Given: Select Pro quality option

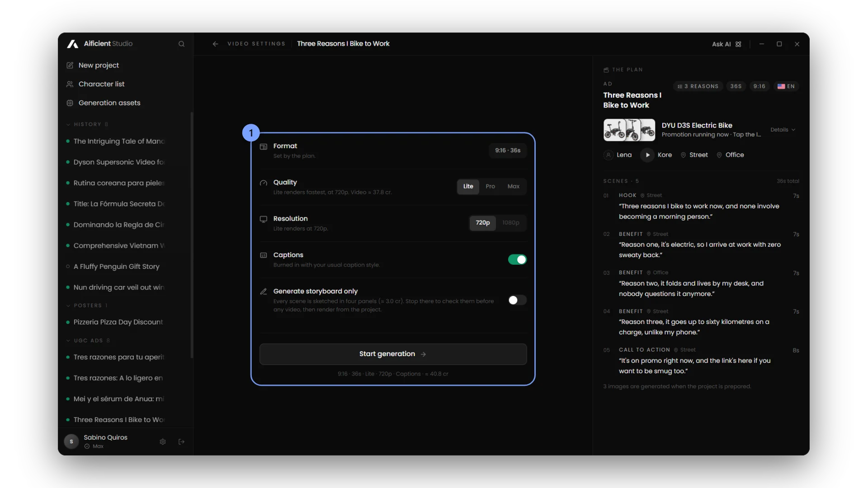Looking at the screenshot, I should point(491,186).
